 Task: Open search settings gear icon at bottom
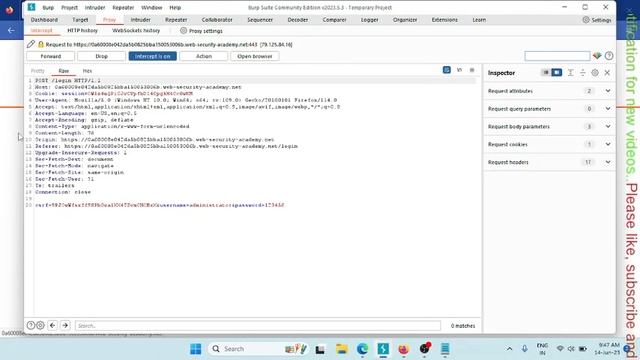click(40, 325)
